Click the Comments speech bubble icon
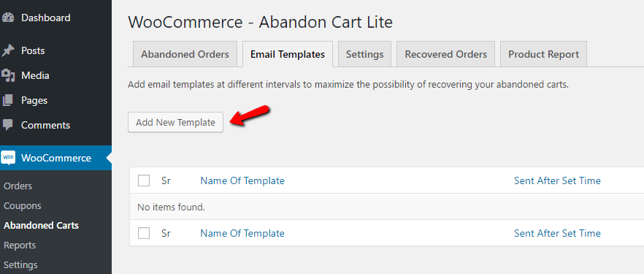 click(x=8, y=125)
